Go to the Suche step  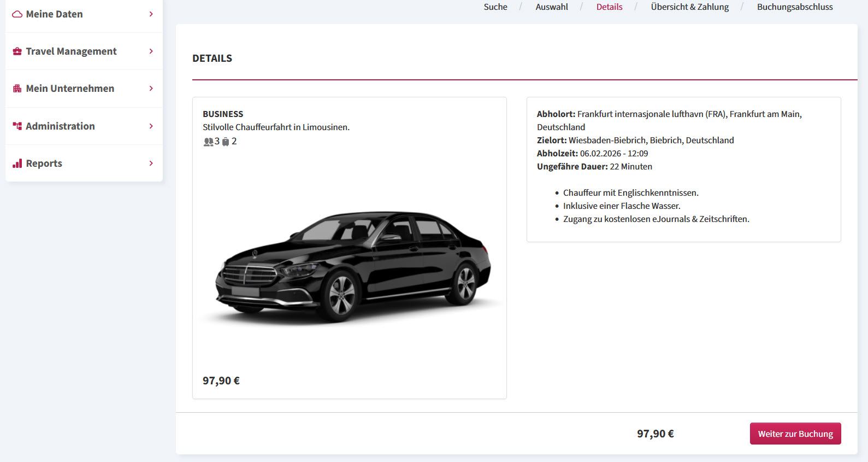click(495, 7)
